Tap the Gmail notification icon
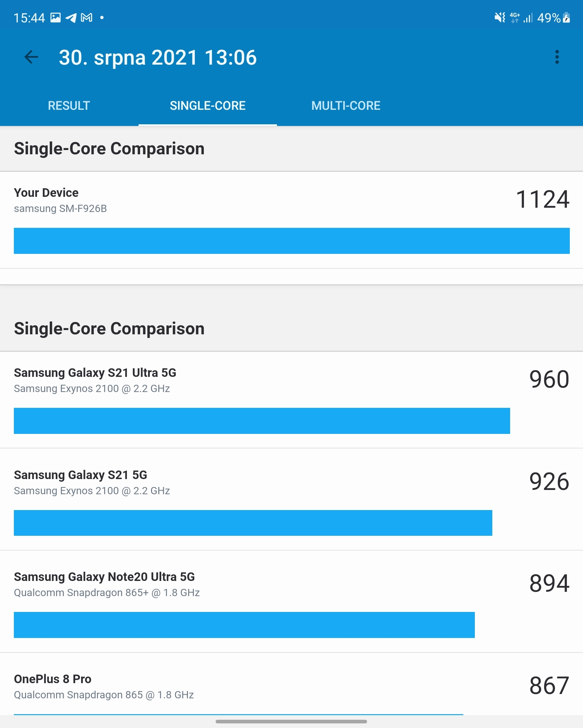 click(86, 17)
